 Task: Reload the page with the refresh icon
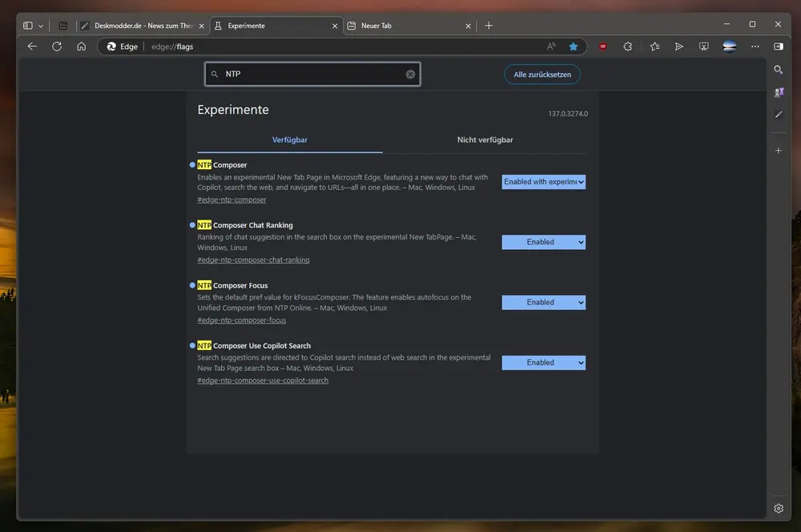(57, 46)
